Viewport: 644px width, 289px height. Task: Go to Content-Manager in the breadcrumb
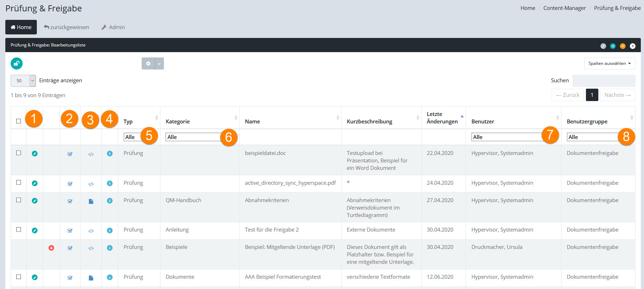[564, 8]
